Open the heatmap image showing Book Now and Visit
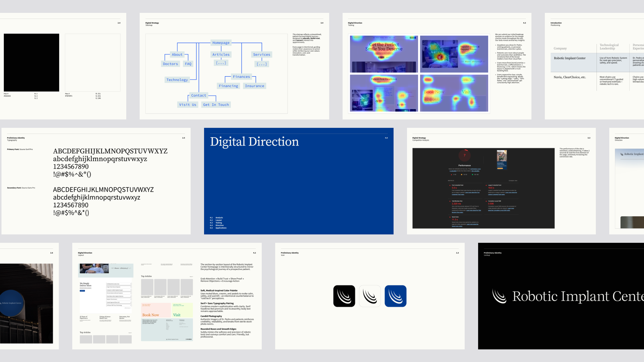Image resolution: width=644 pixels, height=362 pixels. coord(454,93)
